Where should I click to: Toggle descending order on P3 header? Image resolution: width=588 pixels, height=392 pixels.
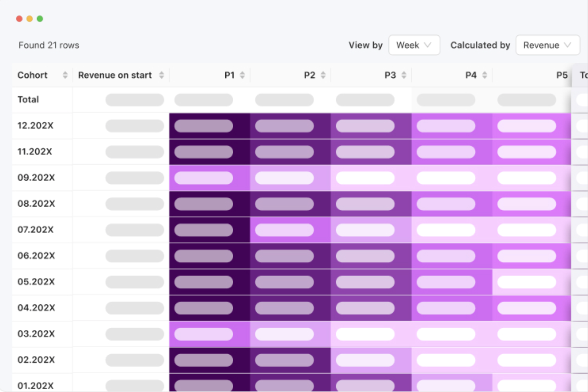coord(404,75)
